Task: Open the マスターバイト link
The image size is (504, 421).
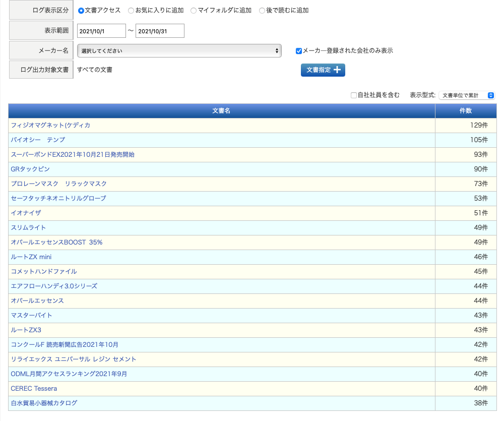Action: click(x=31, y=315)
